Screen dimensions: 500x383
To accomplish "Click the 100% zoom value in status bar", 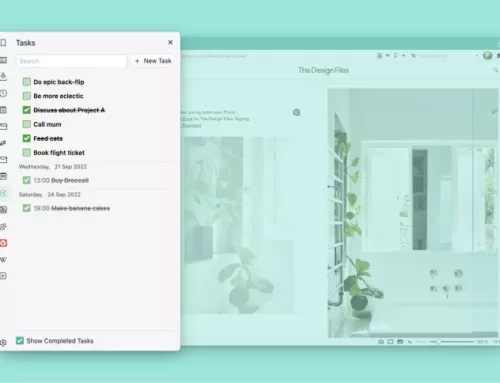I will pyautogui.click(x=482, y=342).
